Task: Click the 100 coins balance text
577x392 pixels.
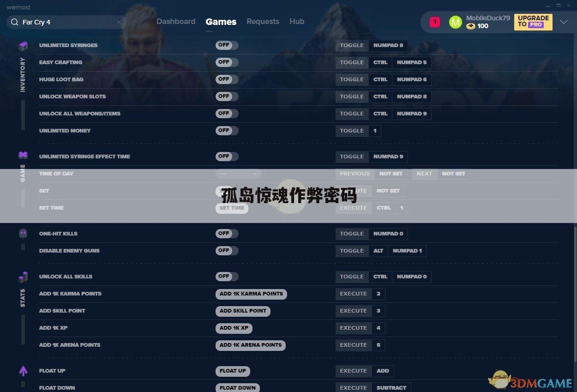Action: 483,26
